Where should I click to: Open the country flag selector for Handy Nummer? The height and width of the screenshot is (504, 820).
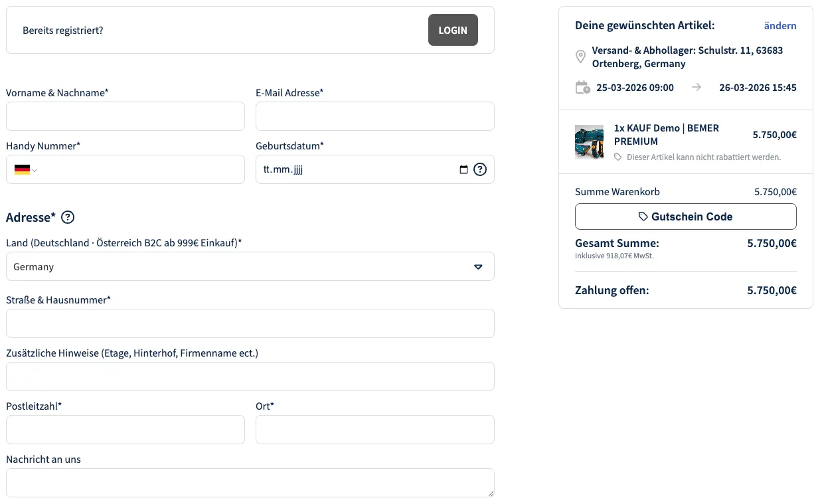point(22,169)
